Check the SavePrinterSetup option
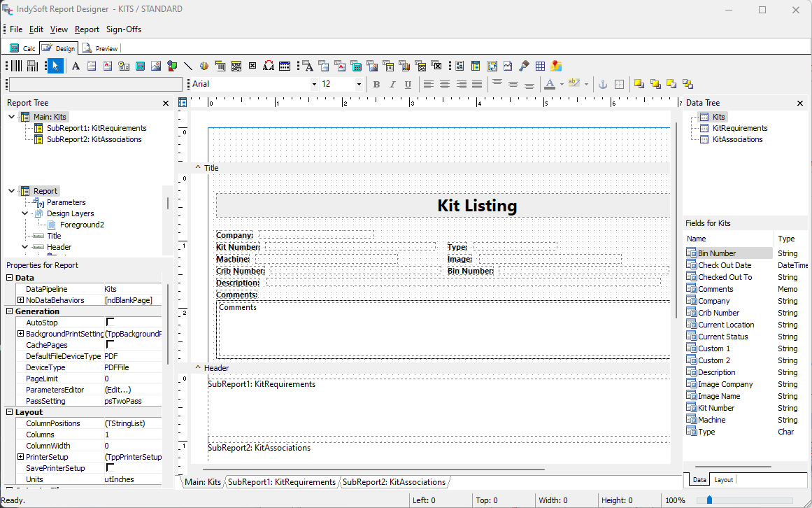 (110, 467)
